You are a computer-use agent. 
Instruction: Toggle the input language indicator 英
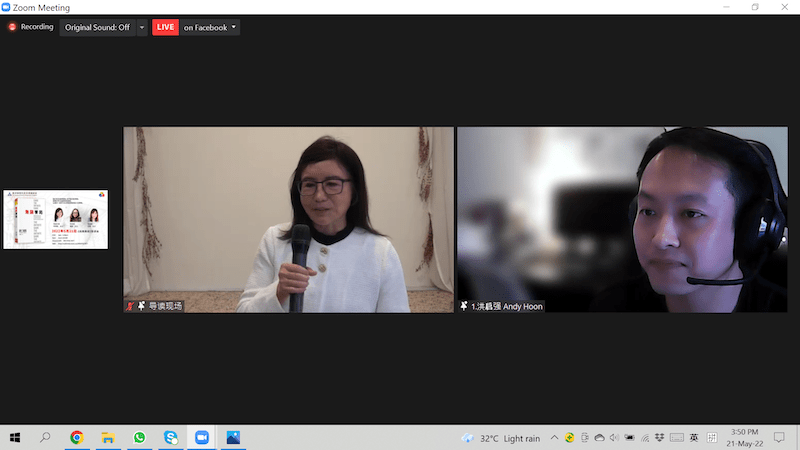click(x=694, y=438)
